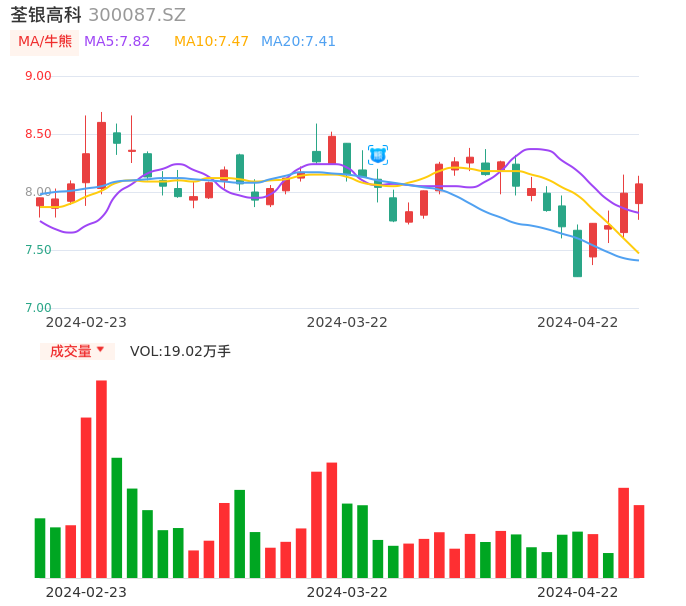This screenshot has height=606, width=686.
Task: Click the red arrow beside 成交量
Action: click(100, 350)
